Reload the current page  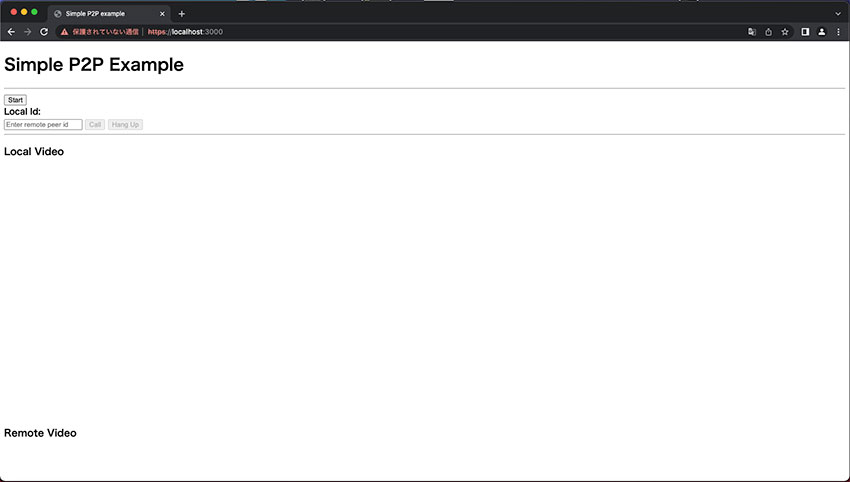(44, 32)
